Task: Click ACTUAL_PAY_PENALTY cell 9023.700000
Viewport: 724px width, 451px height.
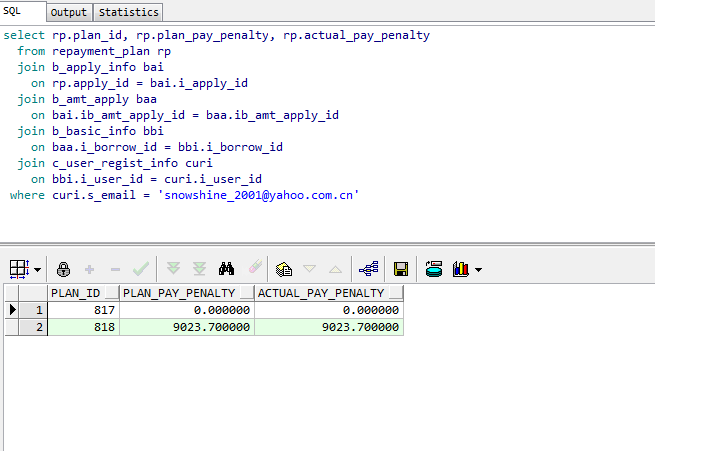Action: point(329,327)
